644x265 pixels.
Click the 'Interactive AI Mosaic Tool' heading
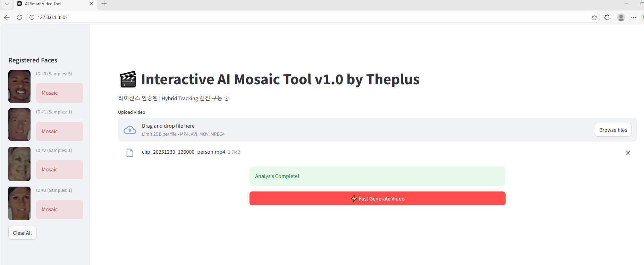click(x=280, y=79)
